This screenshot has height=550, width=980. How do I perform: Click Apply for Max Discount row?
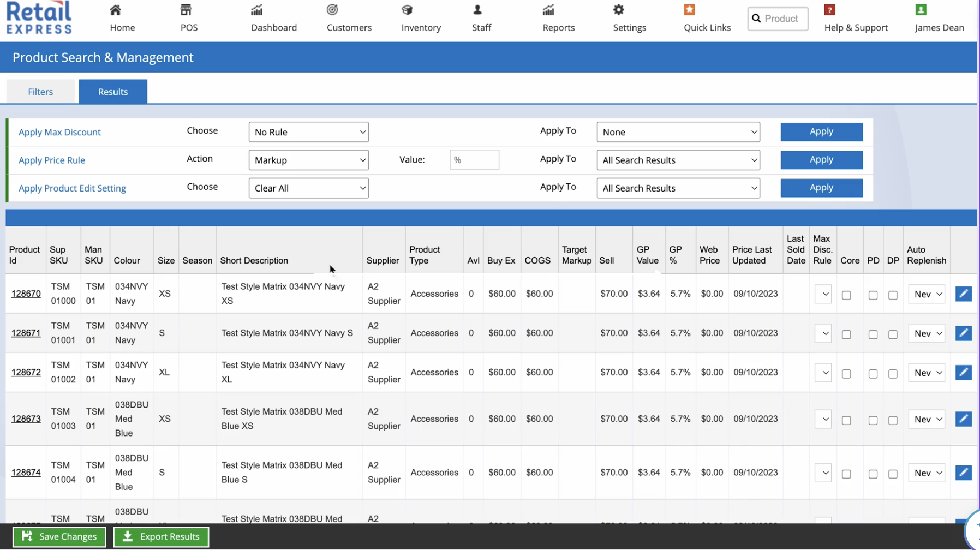(x=821, y=131)
